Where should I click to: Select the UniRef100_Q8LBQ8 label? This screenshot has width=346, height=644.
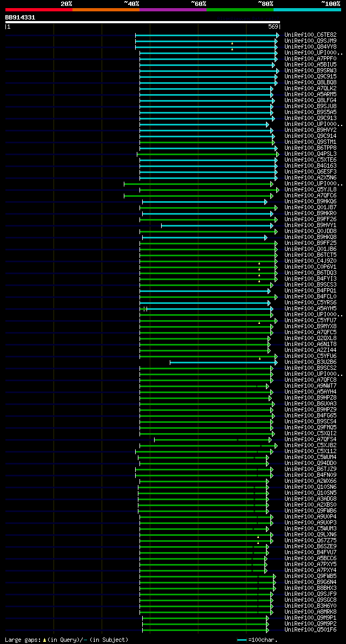click(x=310, y=83)
